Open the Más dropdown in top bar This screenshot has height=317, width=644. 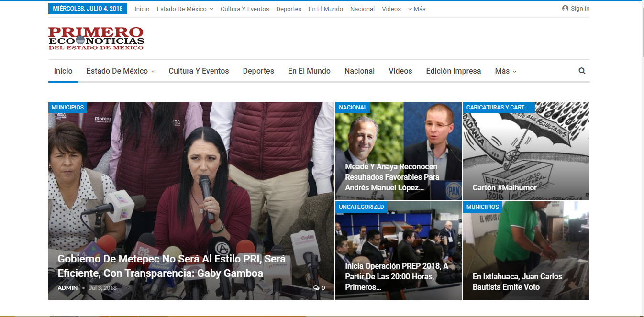click(417, 9)
